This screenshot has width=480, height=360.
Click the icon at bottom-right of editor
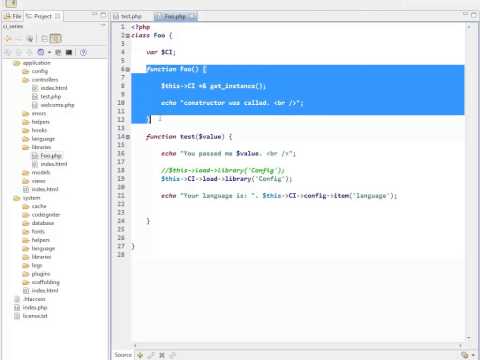pos(465,355)
